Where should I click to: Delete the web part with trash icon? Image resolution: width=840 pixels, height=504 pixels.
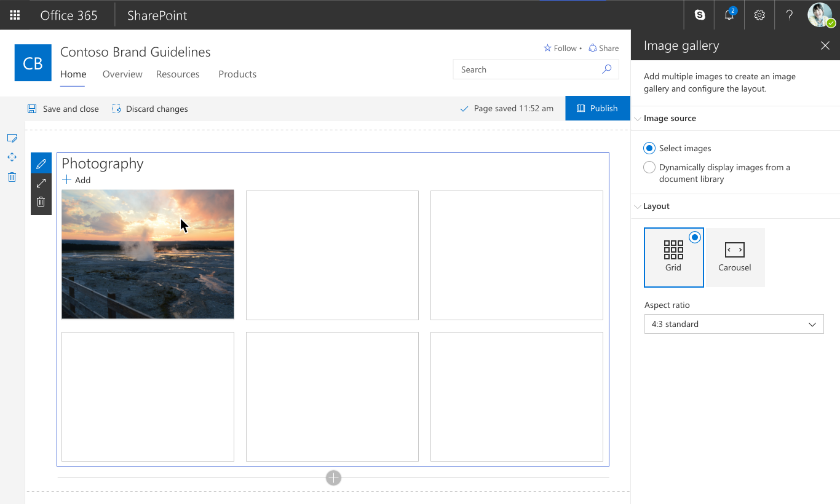41,202
